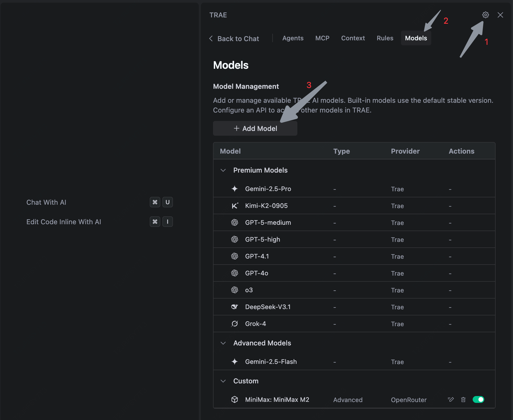Click the Add Model button
The image size is (513, 420).
[x=255, y=128]
